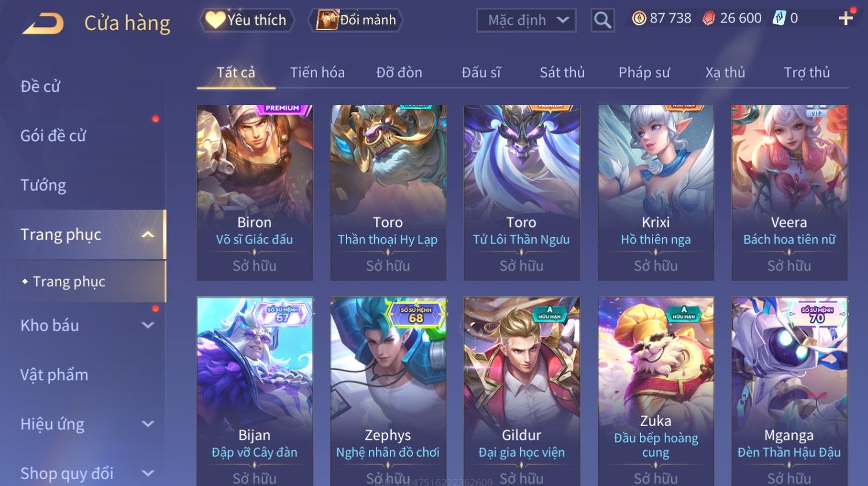Click the gold coin balance icon

click(639, 18)
